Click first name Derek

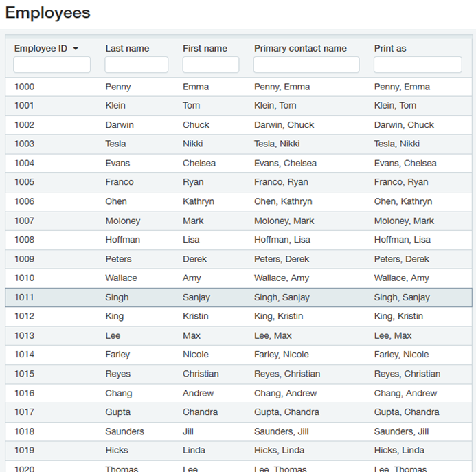click(x=194, y=259)
